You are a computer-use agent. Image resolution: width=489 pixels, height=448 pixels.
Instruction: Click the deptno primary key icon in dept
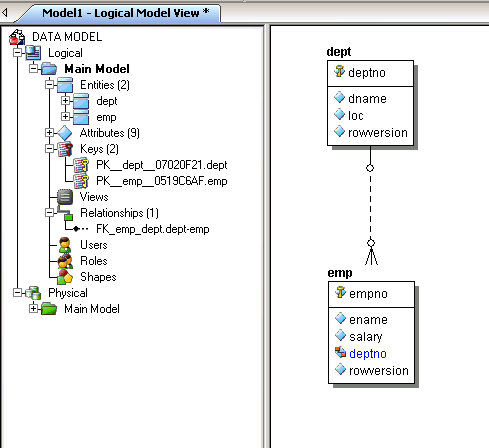click(339, 71)
